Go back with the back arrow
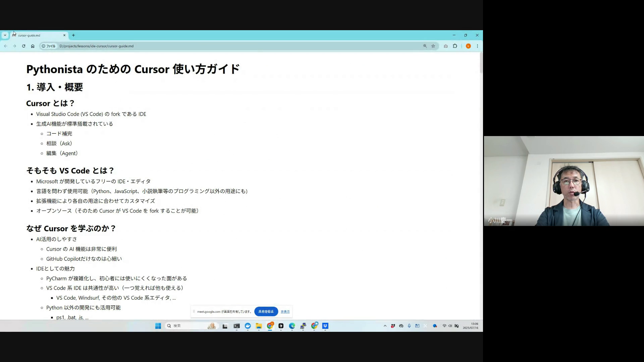The width and height of the screenshot is (644, 362). [x=6, y=46]
